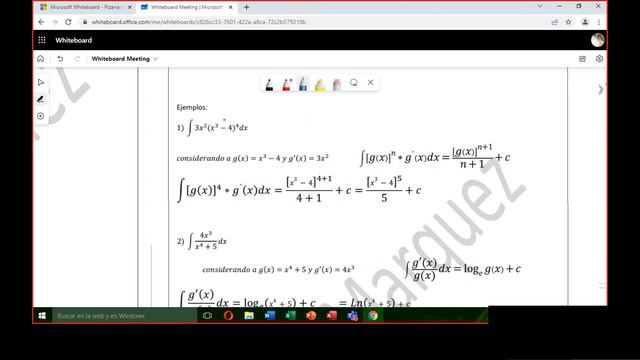The image size is (640, 360).
Task: Expand the right-side panel chevron
Action: (x=600, y=89)
